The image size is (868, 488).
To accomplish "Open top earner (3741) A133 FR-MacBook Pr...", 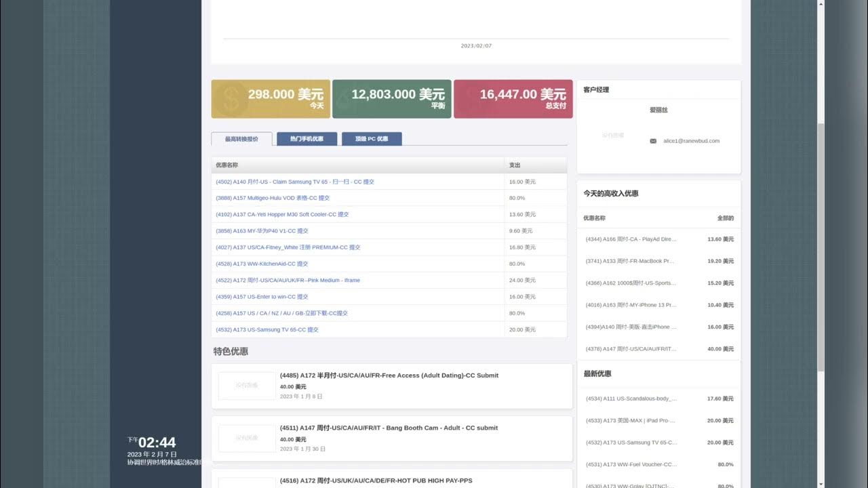I will tap(630, 261).
